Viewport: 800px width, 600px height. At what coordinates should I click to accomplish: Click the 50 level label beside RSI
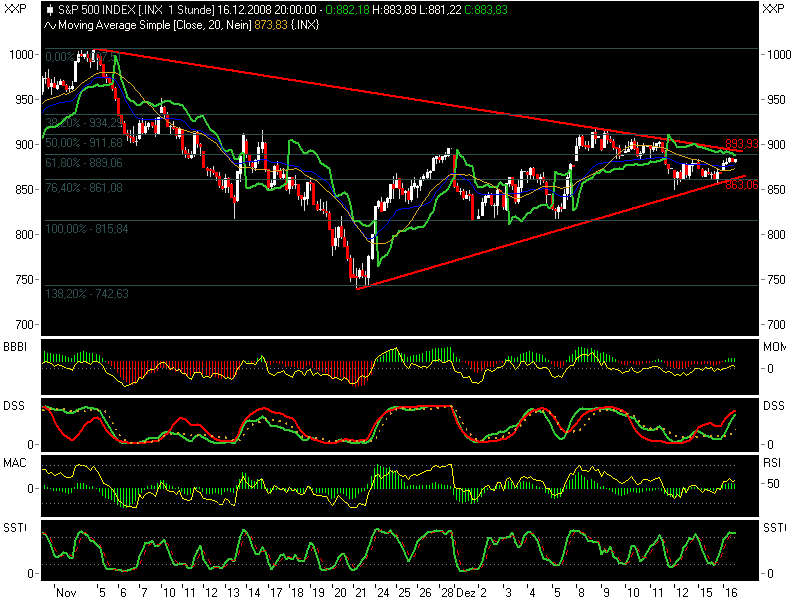click(x=773, y=484)
